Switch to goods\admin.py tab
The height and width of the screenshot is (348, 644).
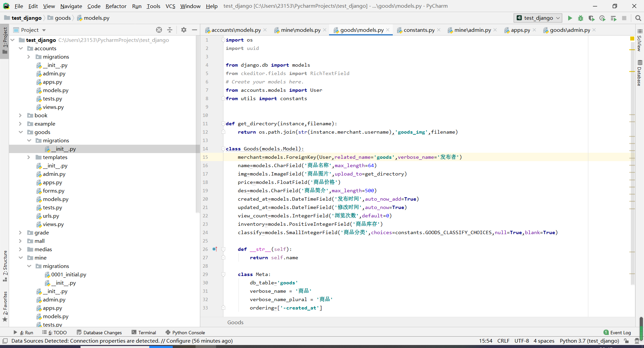(x=570, y=30)
